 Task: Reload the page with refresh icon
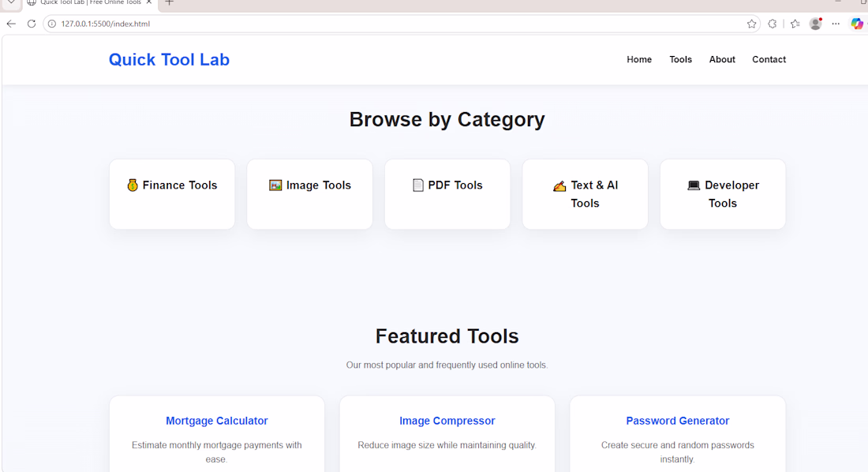(x=32, y=24)
